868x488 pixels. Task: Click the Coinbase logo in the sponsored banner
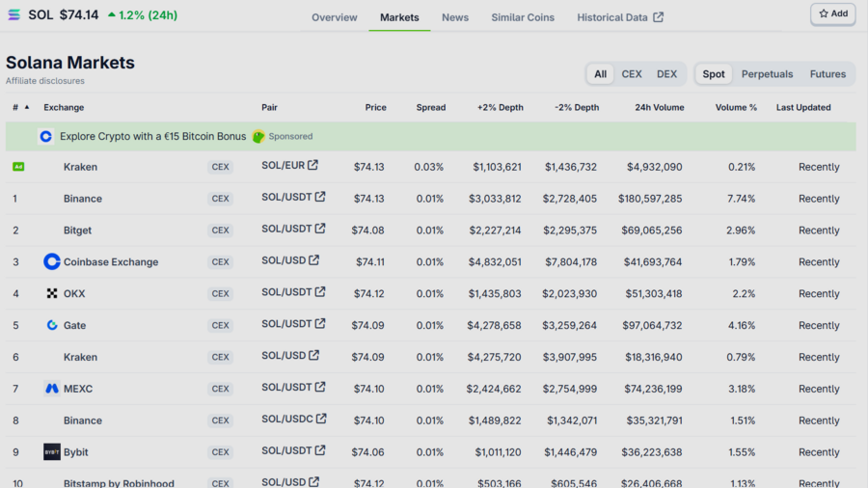(x=46, y=136)
